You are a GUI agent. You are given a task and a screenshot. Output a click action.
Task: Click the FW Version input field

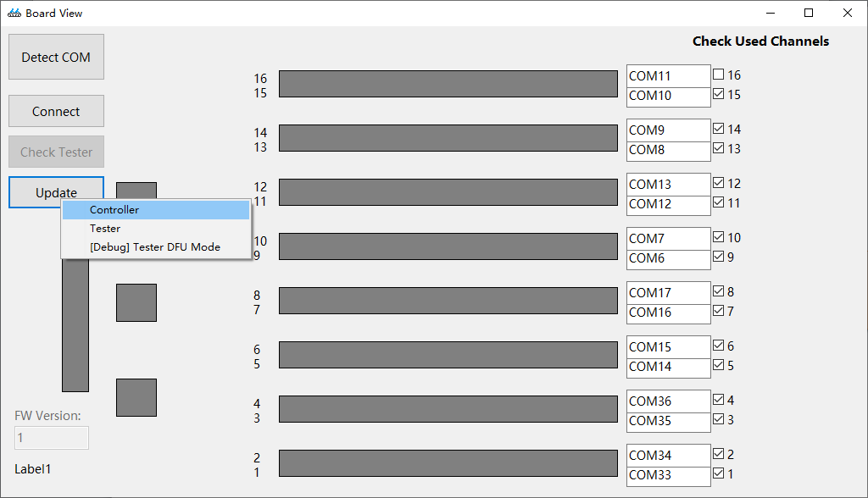52,438
